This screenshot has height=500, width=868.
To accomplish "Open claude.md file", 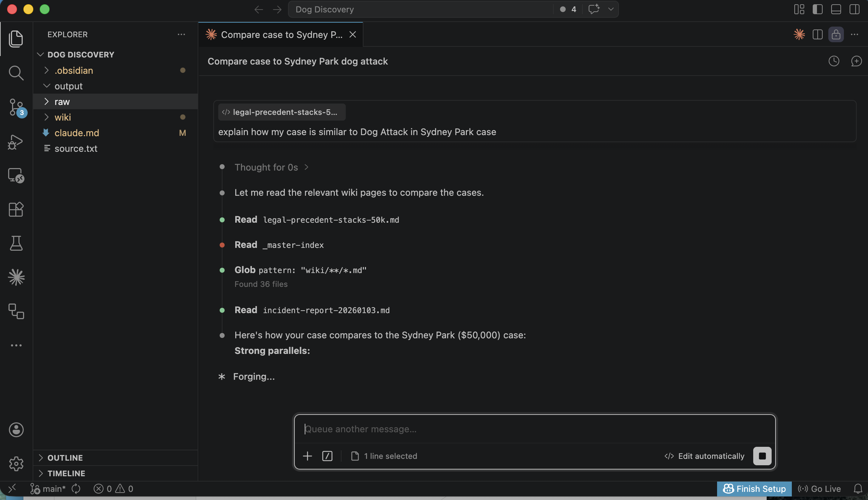I will pos(115,133).
